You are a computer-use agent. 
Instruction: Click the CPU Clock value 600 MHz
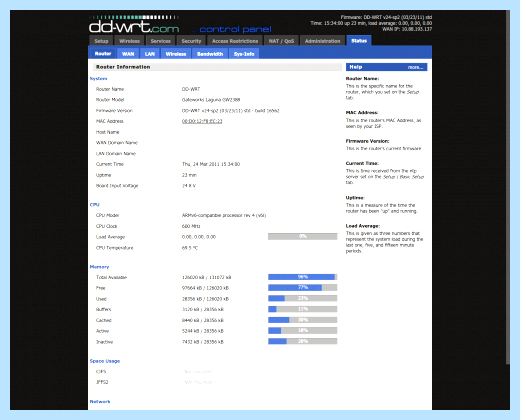(x=191, y=226)
